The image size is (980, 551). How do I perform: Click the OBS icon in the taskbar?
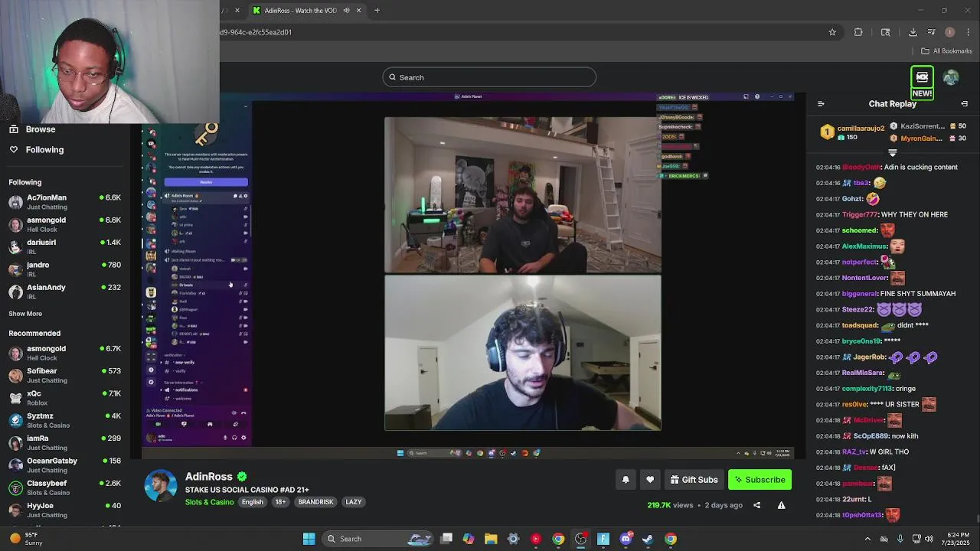(581, 539)
